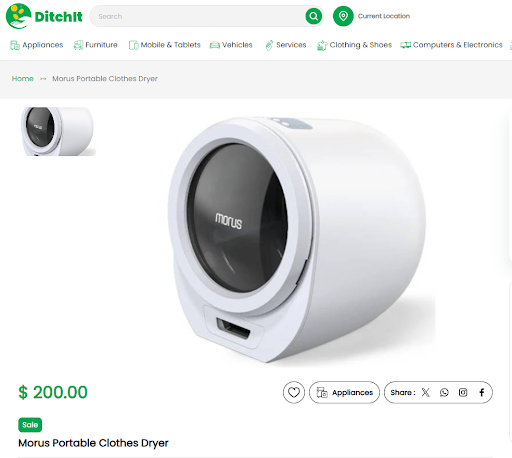
Task: Share via WhatsApp icon
Action: pyautogui.click(x=444, y=392)
